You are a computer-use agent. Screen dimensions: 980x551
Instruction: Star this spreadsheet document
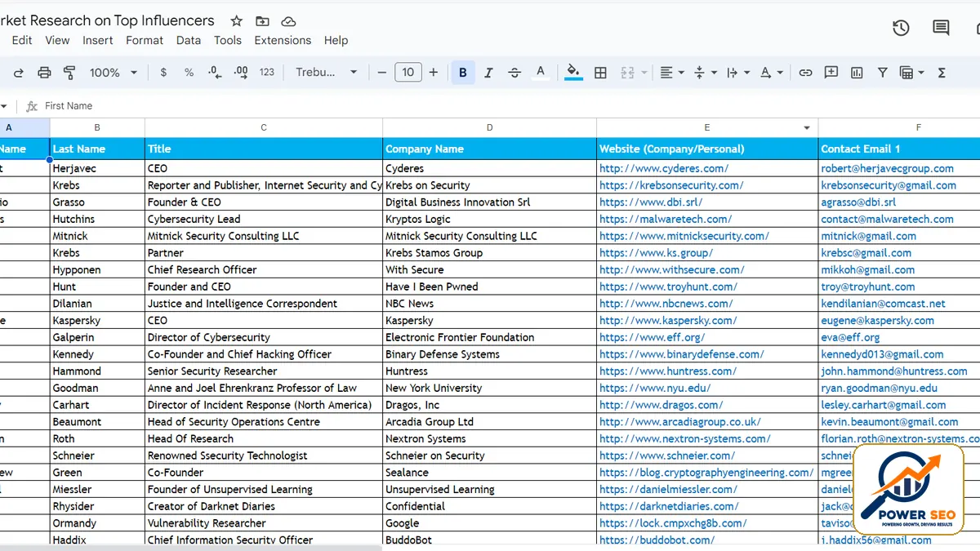(236, 21)
